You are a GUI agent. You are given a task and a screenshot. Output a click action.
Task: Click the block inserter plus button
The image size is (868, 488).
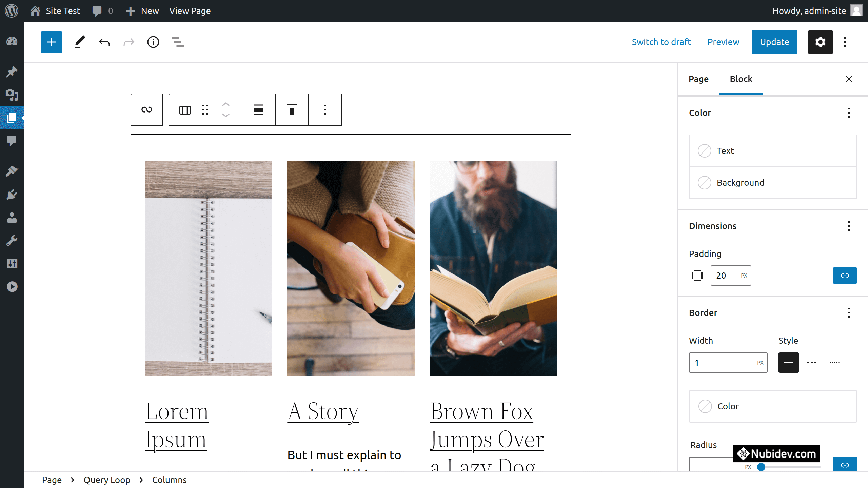tap(52, 42)
